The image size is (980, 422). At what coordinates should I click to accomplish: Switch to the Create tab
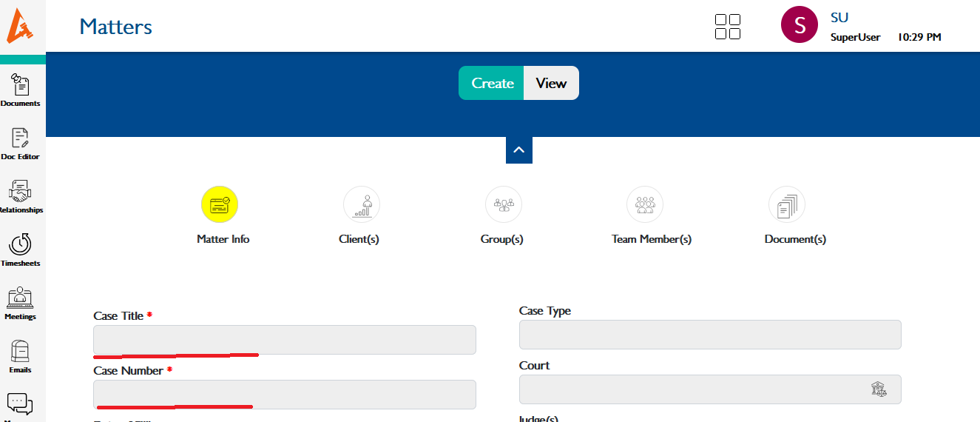pos(492,83)
